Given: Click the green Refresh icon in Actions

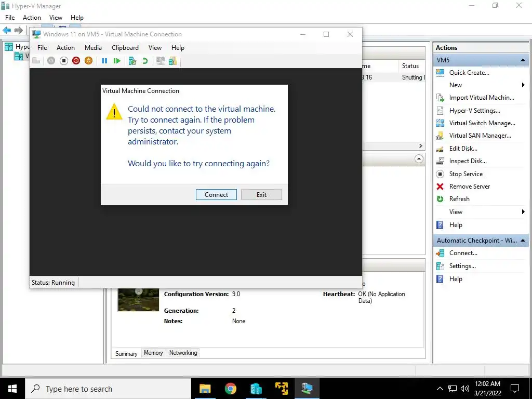Looking at the screenshot, I should 440,199.
